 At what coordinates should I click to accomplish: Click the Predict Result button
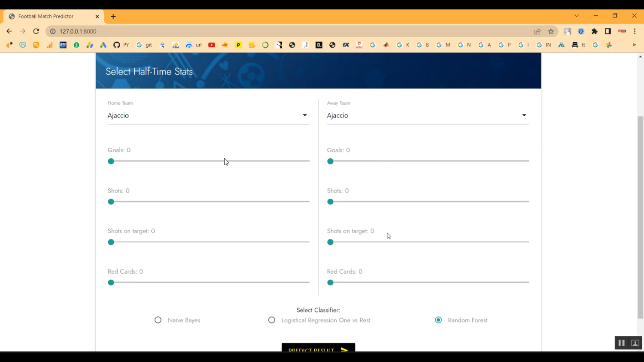point(318,348)
